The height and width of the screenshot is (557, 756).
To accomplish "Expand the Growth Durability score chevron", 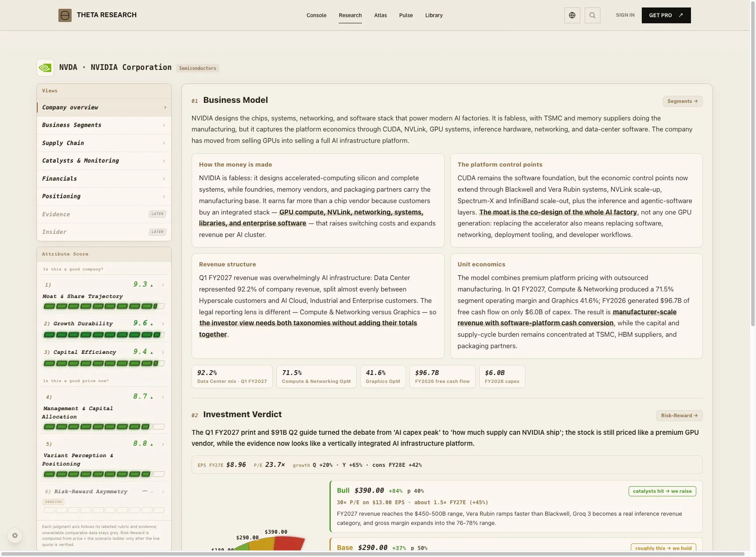I will (163, 324).
